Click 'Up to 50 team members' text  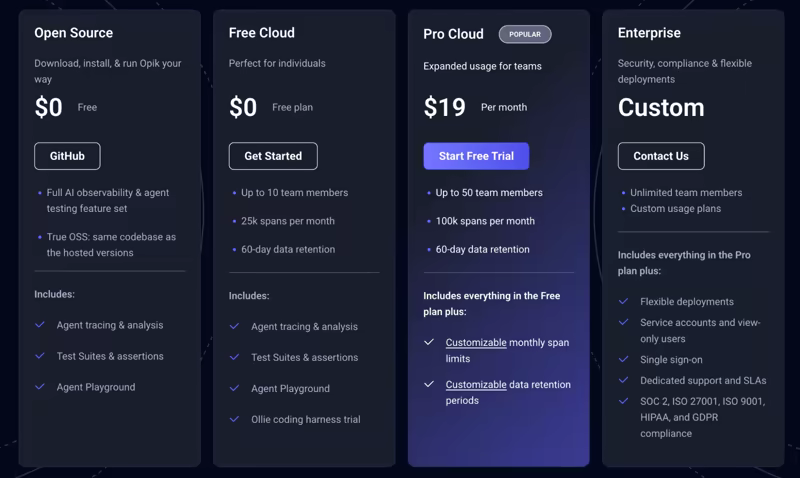point(489,193)
